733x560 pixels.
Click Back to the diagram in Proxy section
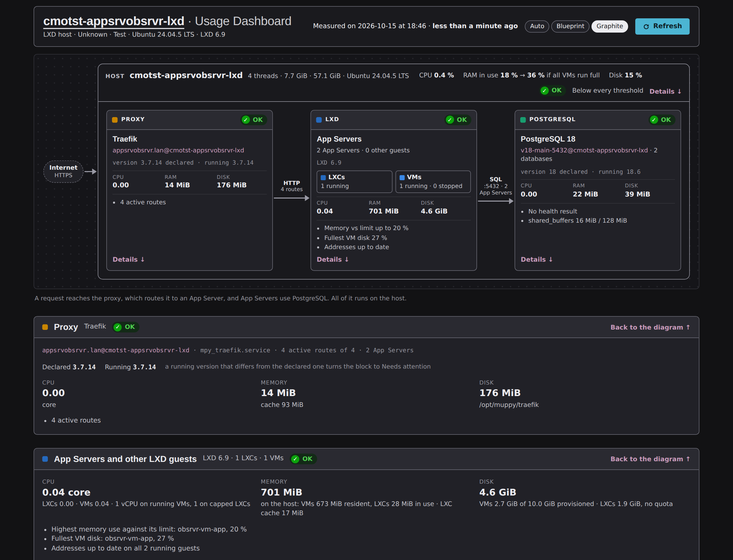coord(650,327)
